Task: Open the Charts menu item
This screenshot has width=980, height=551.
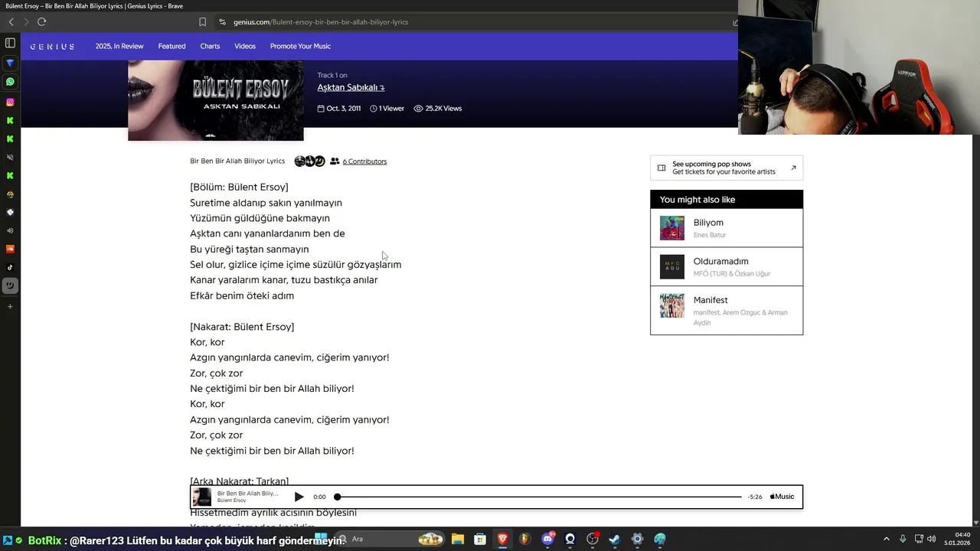Action: 210,46
